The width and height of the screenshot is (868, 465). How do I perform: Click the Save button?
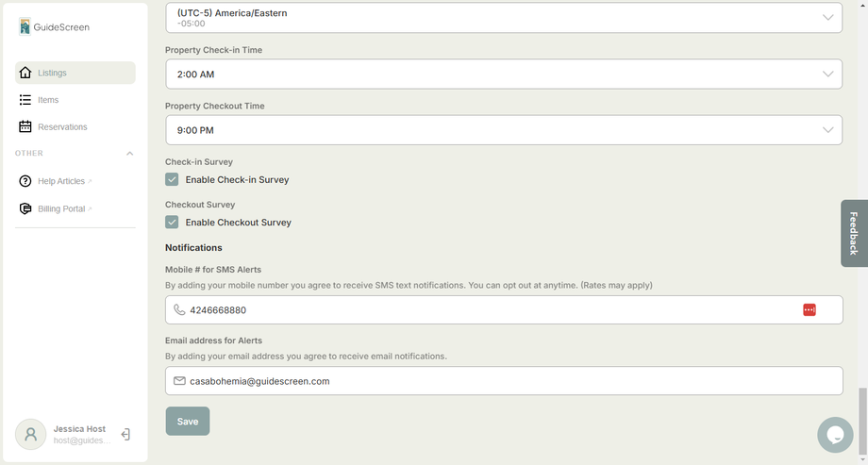pyautogui.click(x=188, y=422)
